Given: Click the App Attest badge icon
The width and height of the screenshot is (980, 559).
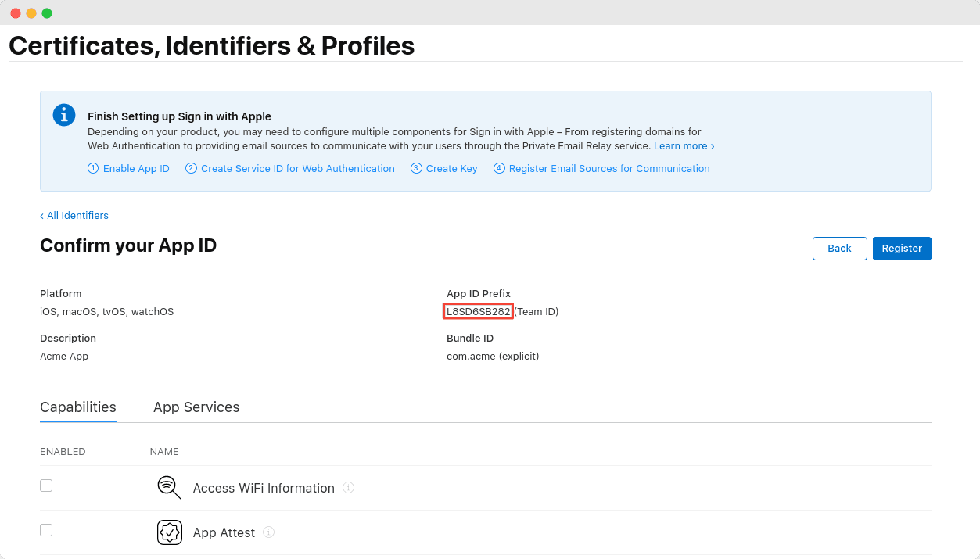Looking at the screenshot, I should pyautogui.click(x=169, y=532).
